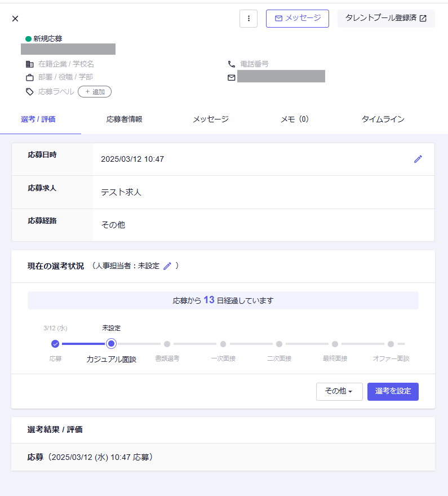
Task: Click the オファー面談 stage dot
Action: [391, 344]
